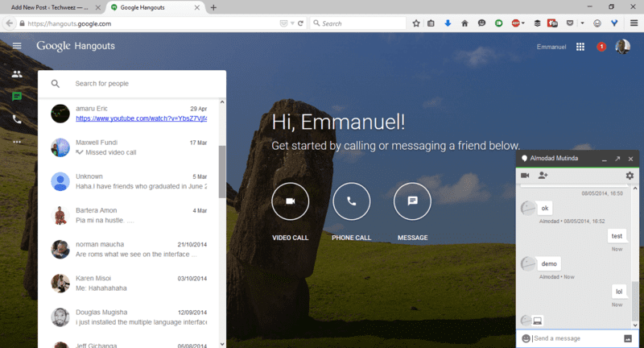The height and width of the screenshot is (348, 644).
Task: Open the Google apps grid
Action: coord(580,47)
